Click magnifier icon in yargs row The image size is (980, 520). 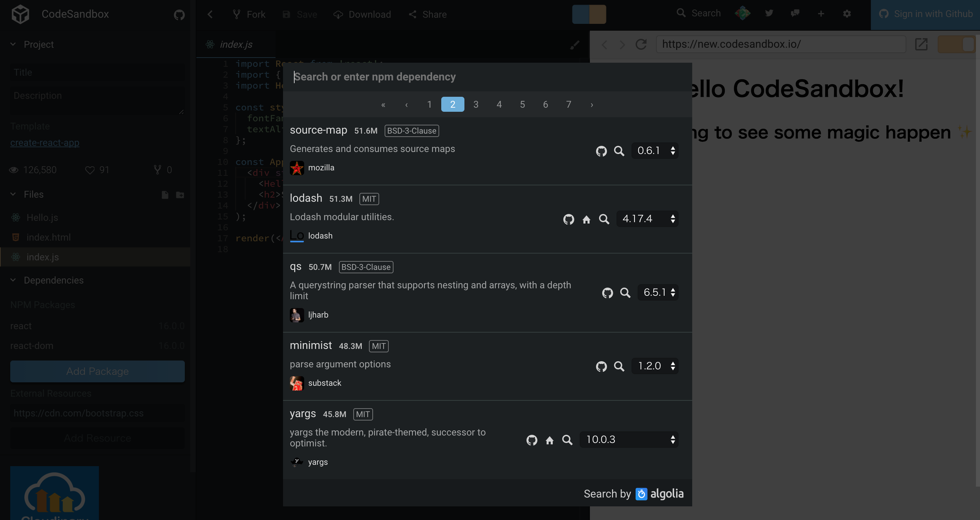(567, 440)
